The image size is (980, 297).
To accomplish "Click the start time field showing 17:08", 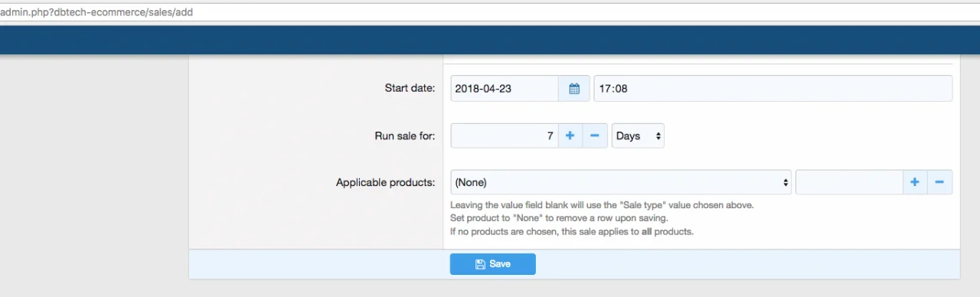I will coord(773,88).
